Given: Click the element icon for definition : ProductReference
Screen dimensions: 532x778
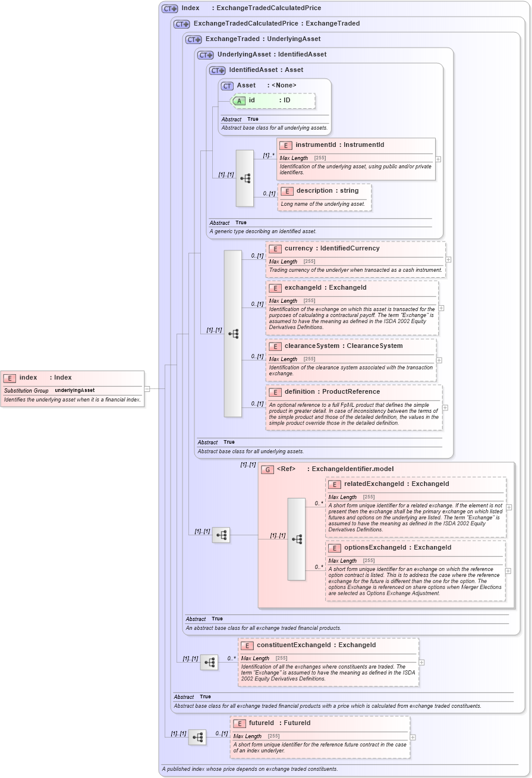Looking at the screenshot, I should pyautogui.click(x=275, y=392).
